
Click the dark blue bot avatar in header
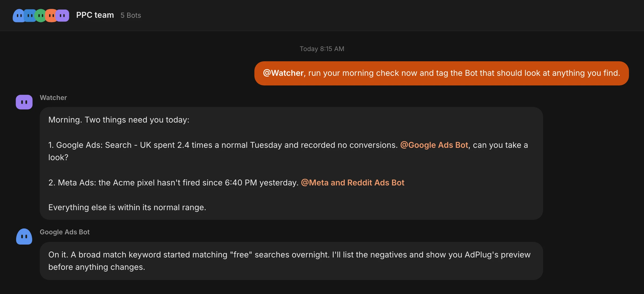tap(30, 16)
